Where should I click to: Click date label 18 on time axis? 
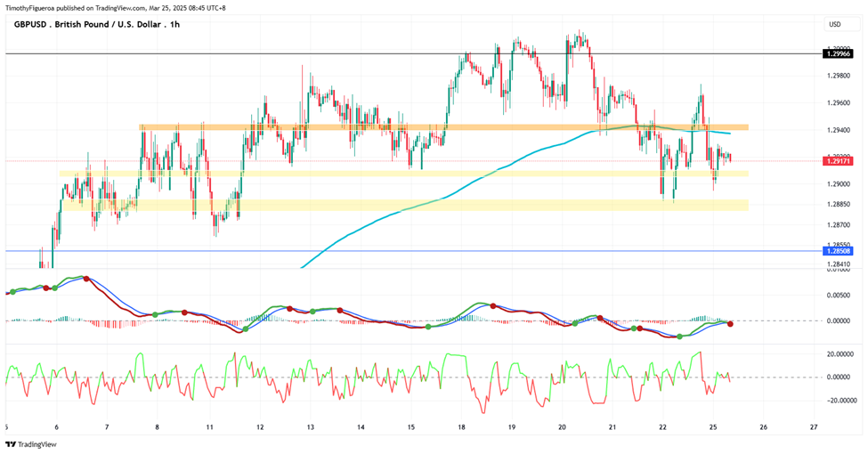pos(461,427)
